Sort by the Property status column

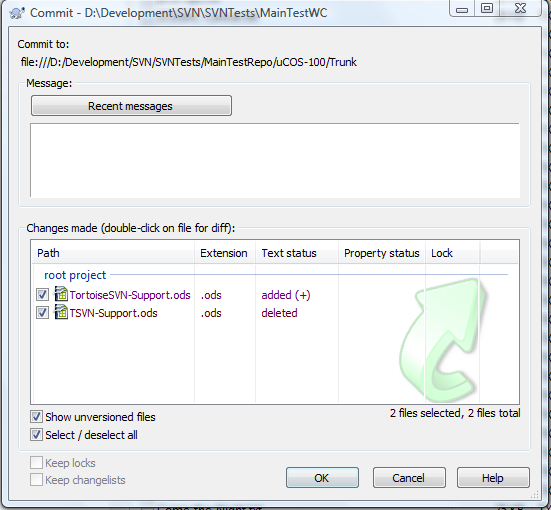[382, 253]
